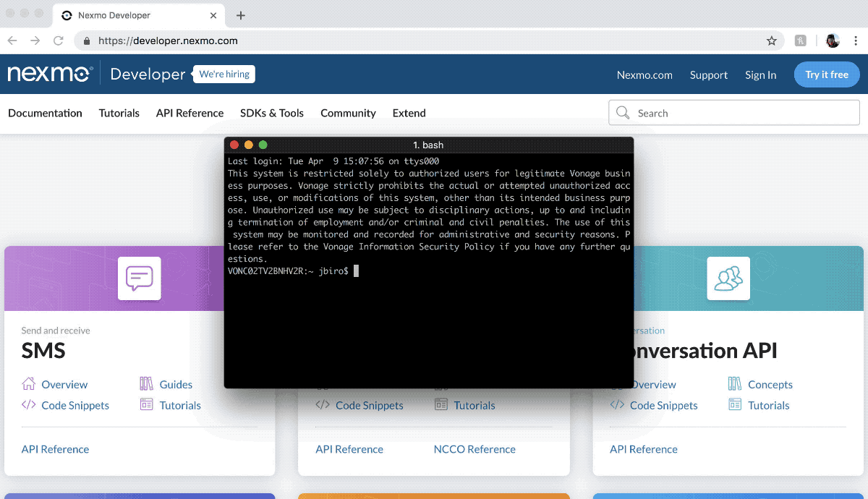This screenshot has height=499, width=868.
Task: Click the middle card's Tutorials icon
Action: point(441,405)
